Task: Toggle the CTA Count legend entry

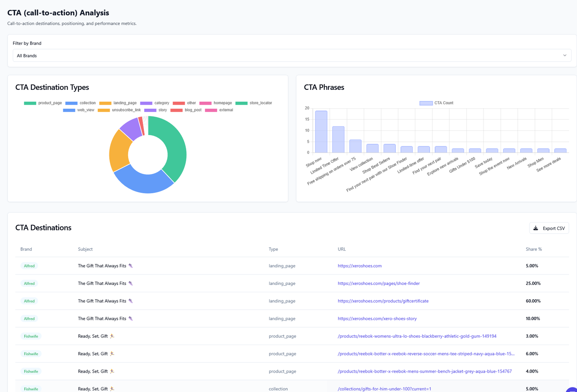Action: [x=436, y=103]
